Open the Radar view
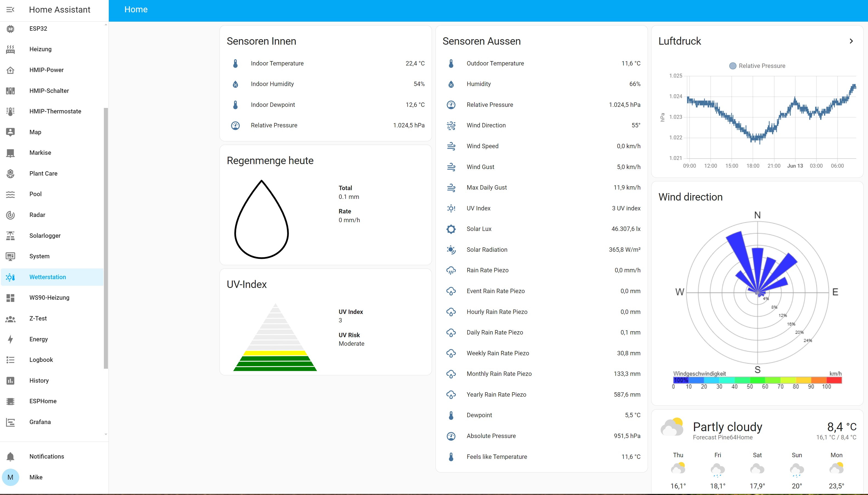Viewport: 868px width, 495px height. pyautogui.click(x=37, y=214)
